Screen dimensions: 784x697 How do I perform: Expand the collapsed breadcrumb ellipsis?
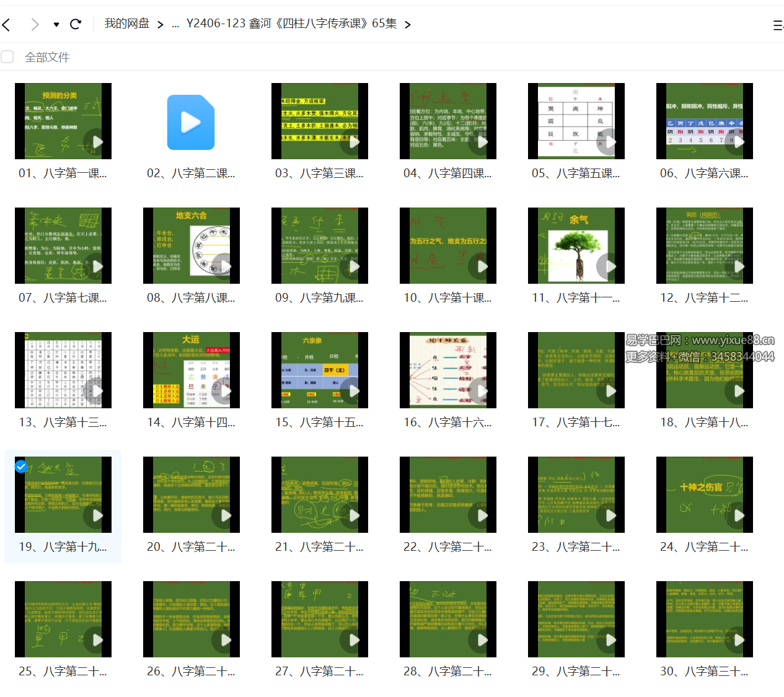pos(175,24)
